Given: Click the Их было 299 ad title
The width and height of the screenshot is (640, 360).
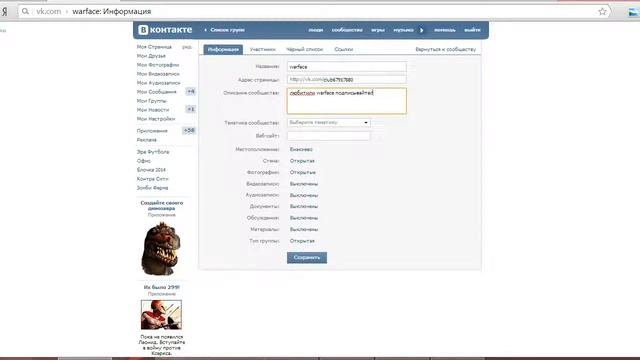Looking at the screenshot, I should pos(162,287).
